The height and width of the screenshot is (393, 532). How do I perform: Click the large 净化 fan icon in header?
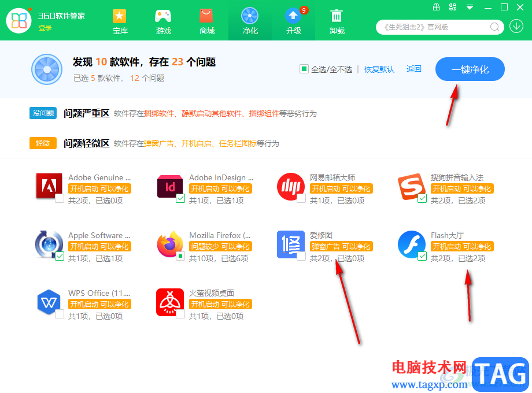(47, 69)
